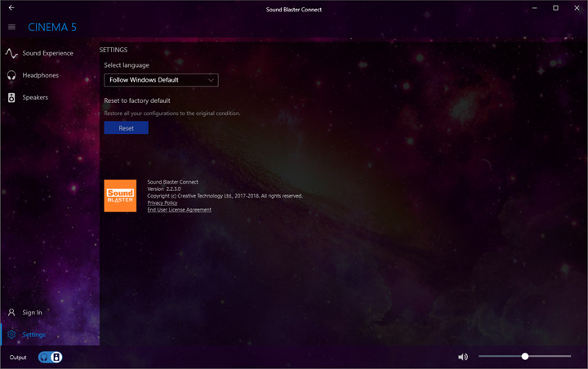This screenshot has height=369, width=588.
Task: Open the Speakers page
Action: click(x=35, y=97)
